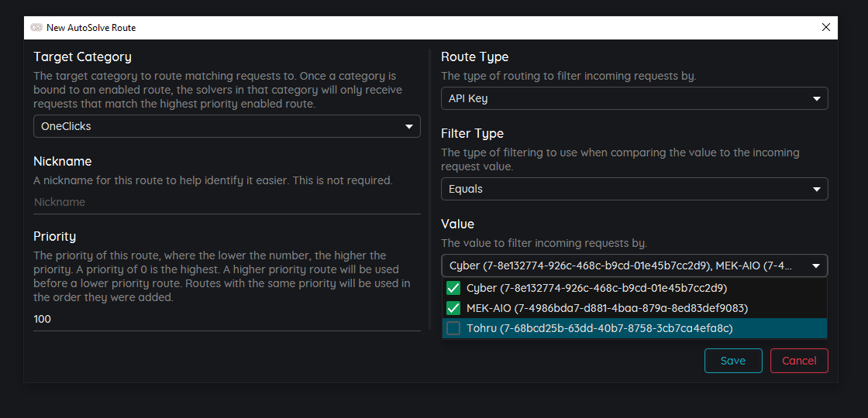
Task: Focus the Nickname text field
Action: [226, 202]
